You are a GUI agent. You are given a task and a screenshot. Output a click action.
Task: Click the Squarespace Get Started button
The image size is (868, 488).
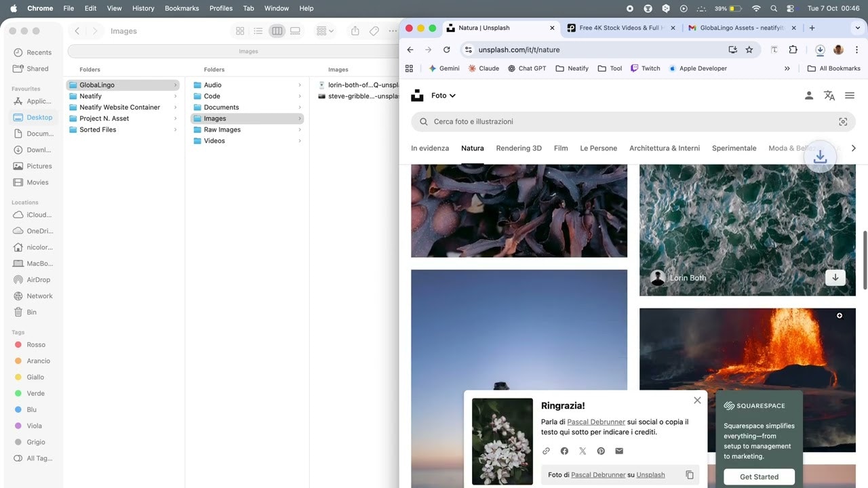[759, 476]
